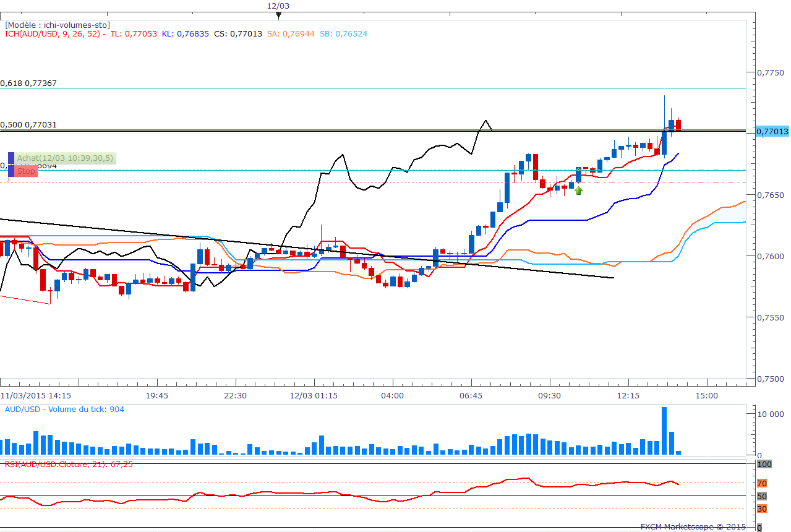Viewport: 791px width, 532px height.
Task: Click the blue handle beside Stop label
Action: coord(11,171)
